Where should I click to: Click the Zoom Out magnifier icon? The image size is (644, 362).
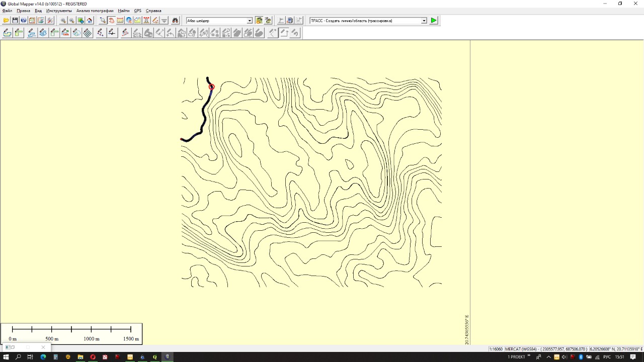coord(72,21)
